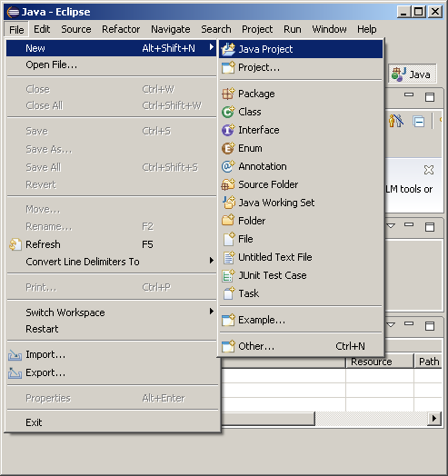Add a new Source Folder
Image resolution: width=448 pixels, height=476 pixels.
click(301, 184)
